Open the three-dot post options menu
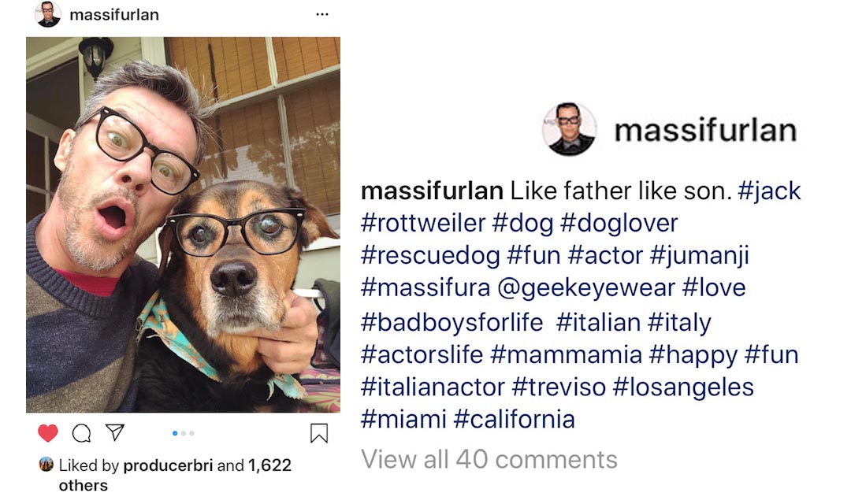 (x=321, y=14)
